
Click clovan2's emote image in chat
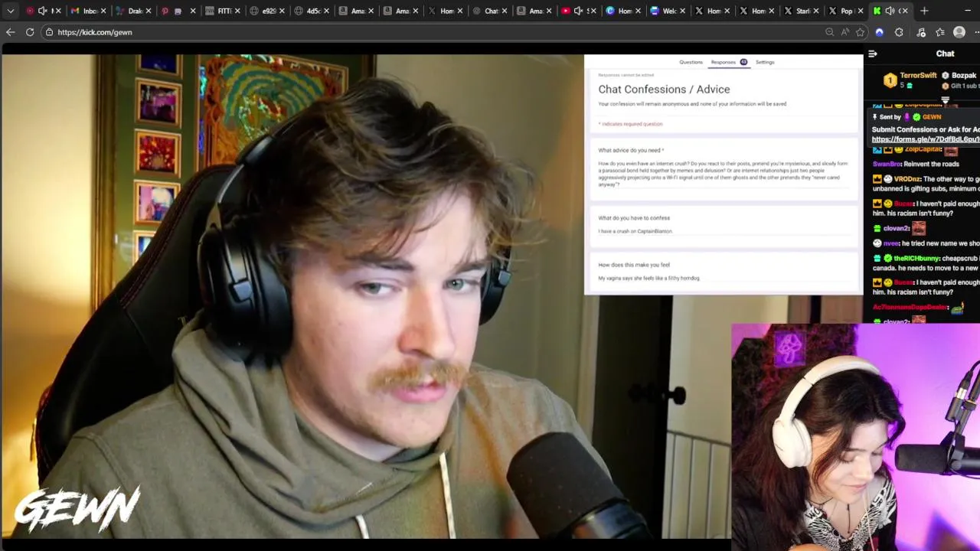(919, 228)
